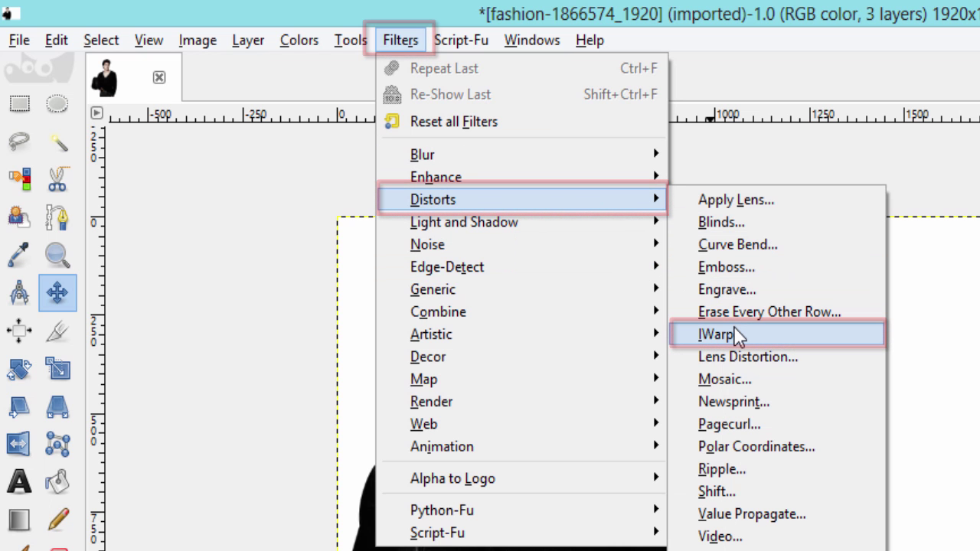Select the Blend gradient tool
980x551 pixels.
pos(19,520)
